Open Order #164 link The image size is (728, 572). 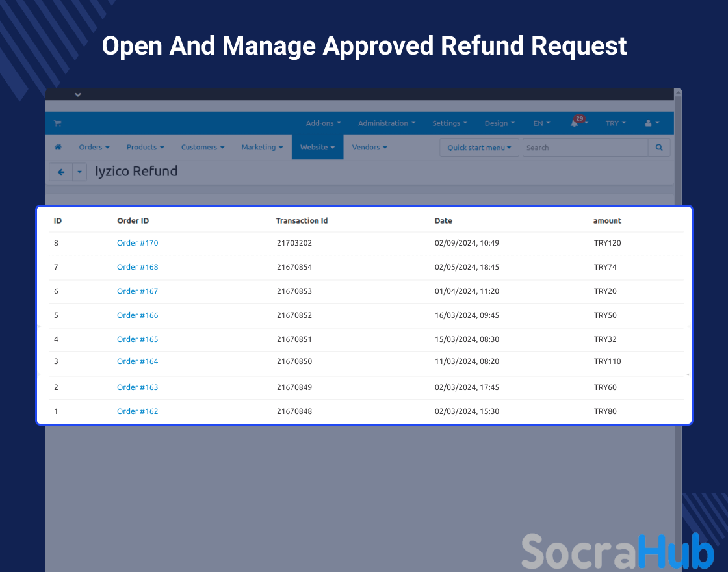137,361
